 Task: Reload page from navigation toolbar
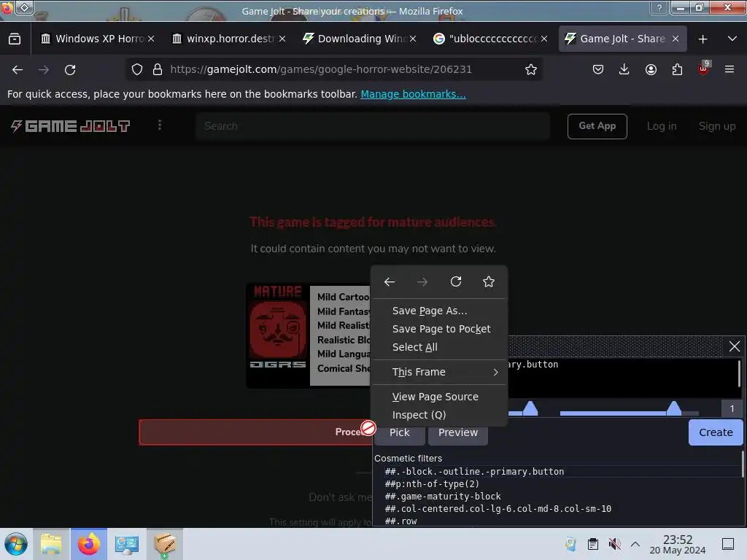click(x=70, y=69)
